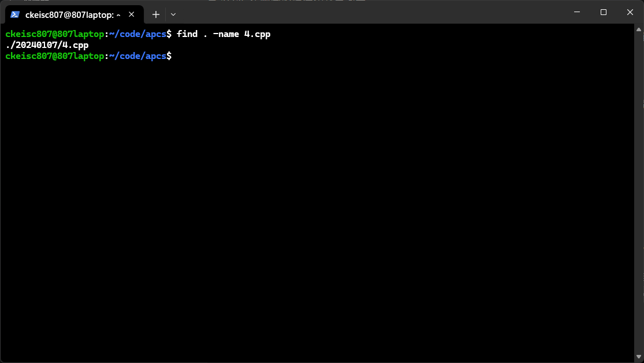Expand the new tab profile dropdown
The image size is (644, 363).
(x=173, y=14)
